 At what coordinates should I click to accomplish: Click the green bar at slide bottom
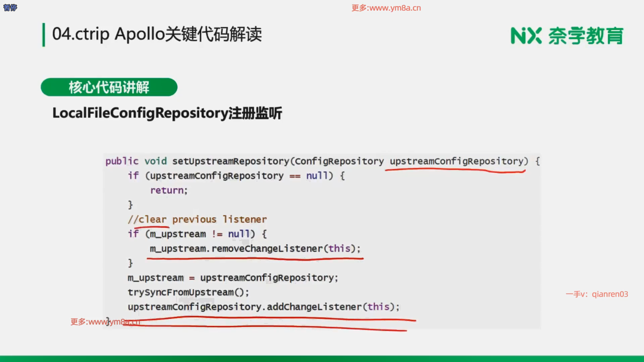coord(322,358)
